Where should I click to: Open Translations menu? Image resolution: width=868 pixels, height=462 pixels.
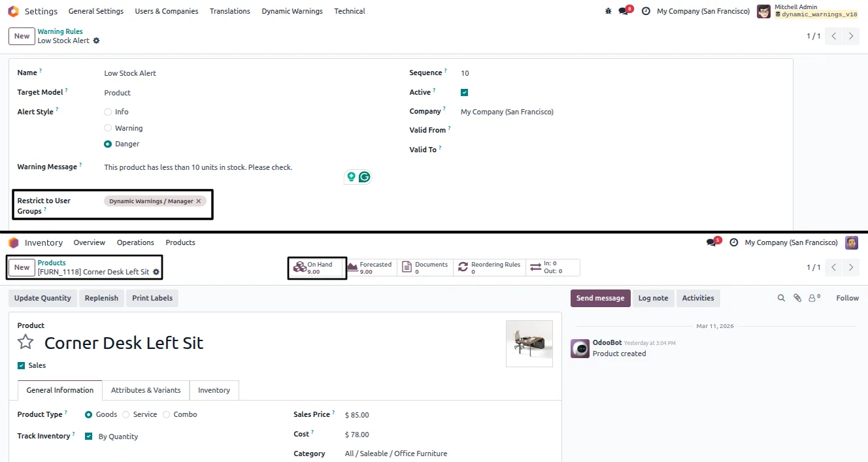point(230,11)
